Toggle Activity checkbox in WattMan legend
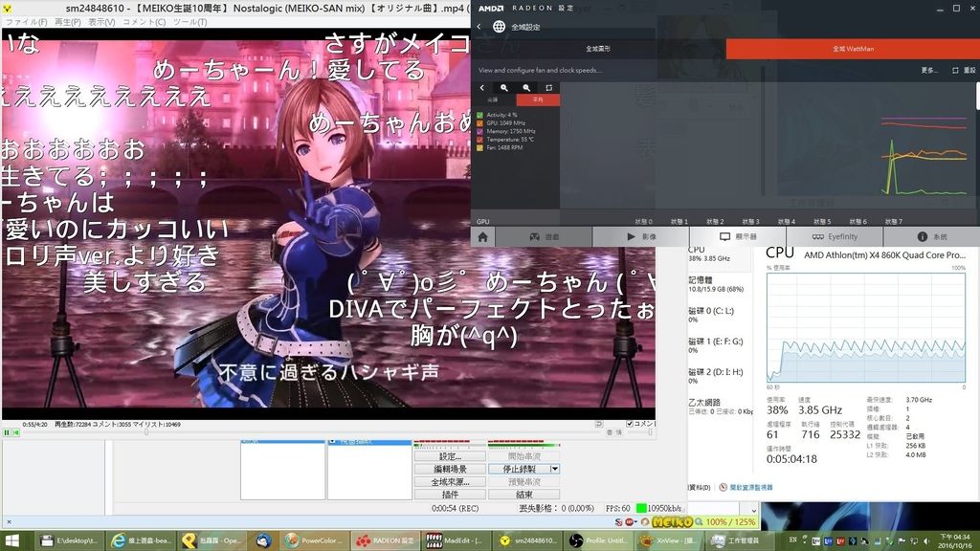Screen dimensions: 980x551 (x=480, y=115)
